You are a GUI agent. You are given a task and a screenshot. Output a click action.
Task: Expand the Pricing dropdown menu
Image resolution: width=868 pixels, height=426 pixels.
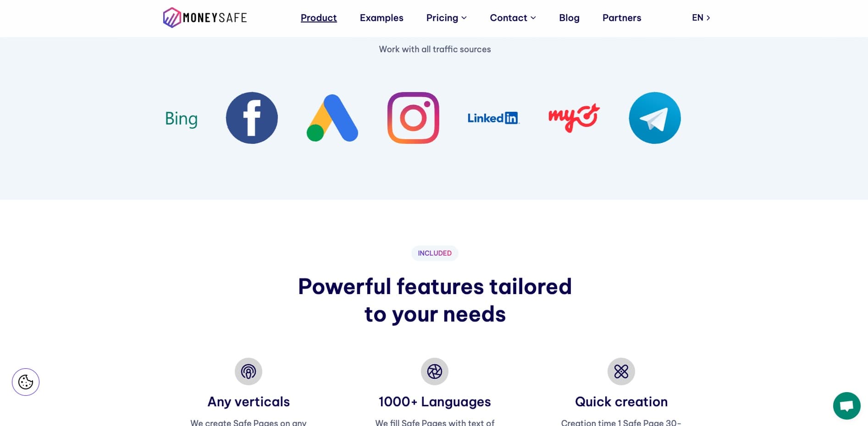(447, 18)
